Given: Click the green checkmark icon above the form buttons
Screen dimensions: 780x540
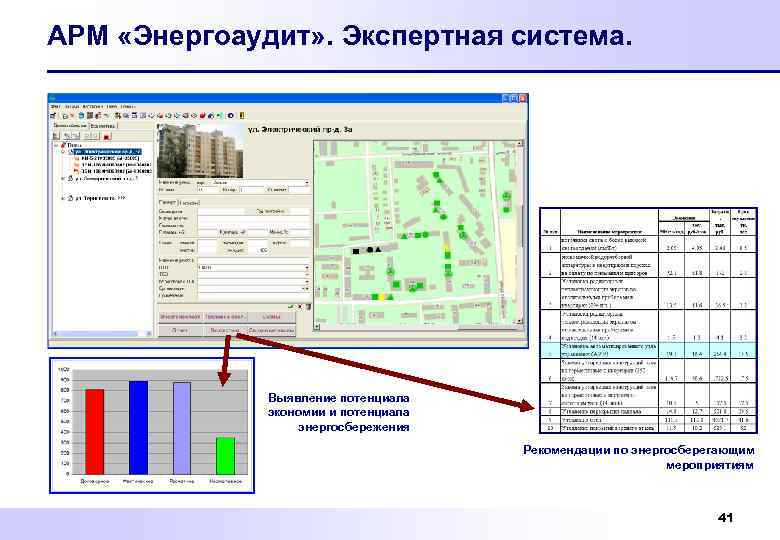Looking at the screenshot, I should pos(291,307).
